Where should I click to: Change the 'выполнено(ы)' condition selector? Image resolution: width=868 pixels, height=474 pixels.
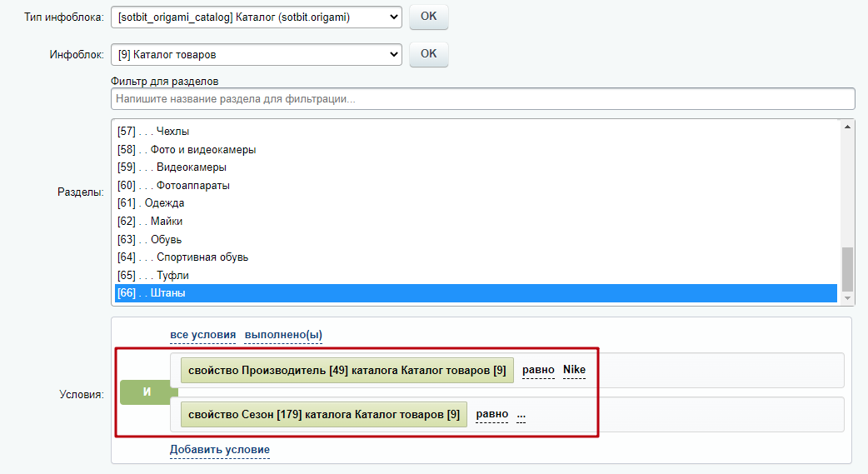283,335
